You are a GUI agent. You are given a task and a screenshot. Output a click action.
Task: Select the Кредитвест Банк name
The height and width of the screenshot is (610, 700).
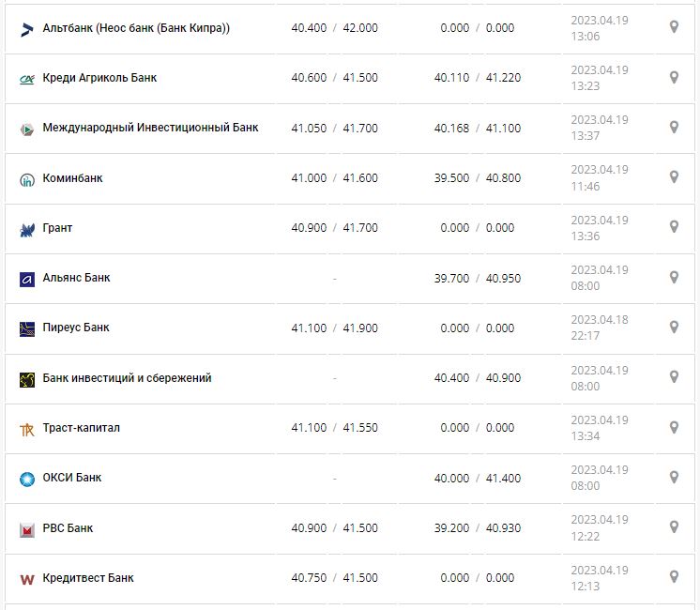tap(88, 578)
